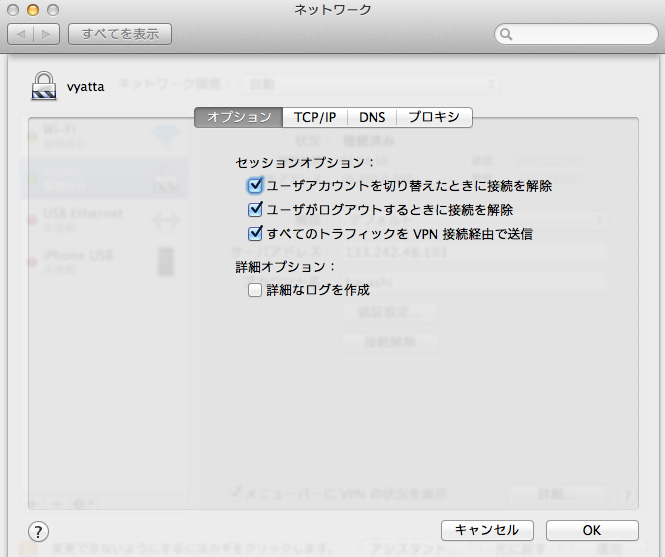Viewport: 665px width, 557px height.
Task: Go forward with the right arrow button
Action: [x=47, y=34]
